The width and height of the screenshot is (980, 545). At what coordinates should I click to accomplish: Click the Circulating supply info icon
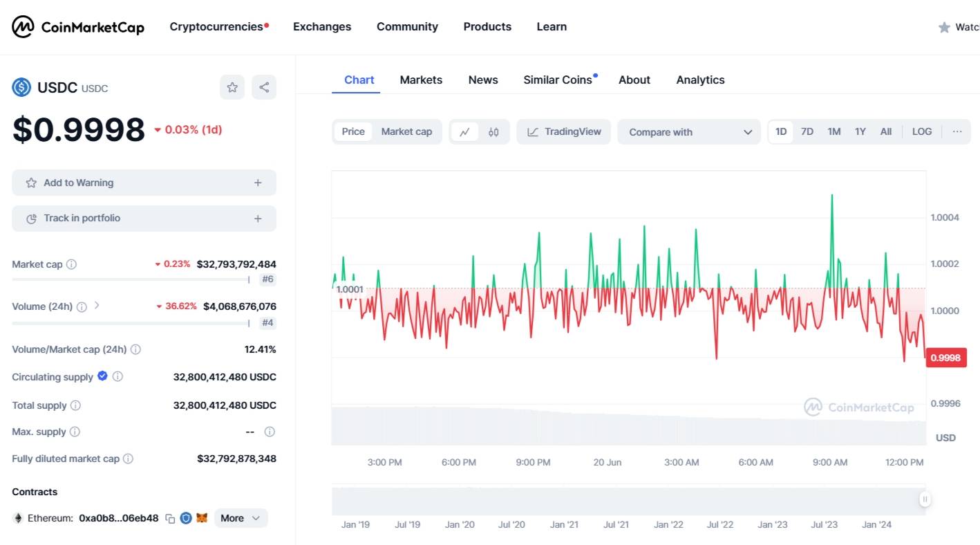coord(117,376)
